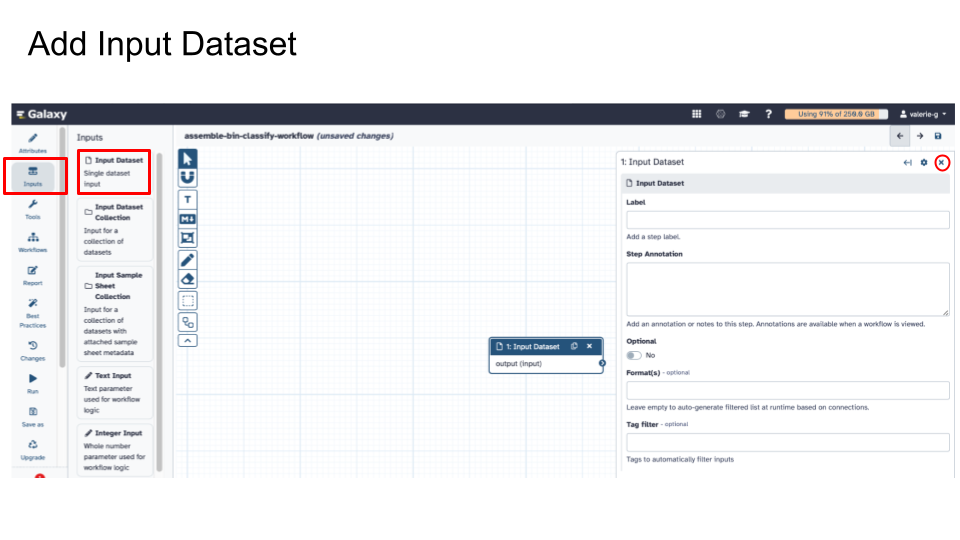Select the pointer tool in canvas toolbar

188,159
